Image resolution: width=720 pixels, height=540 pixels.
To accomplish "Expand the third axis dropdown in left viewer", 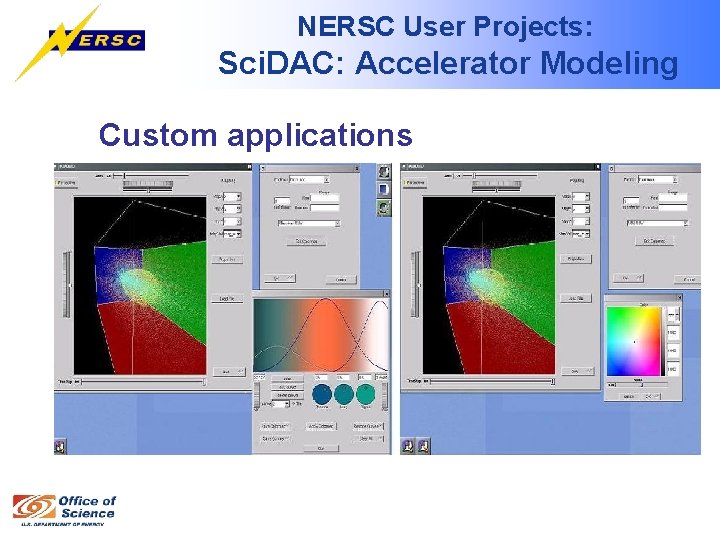I will [232, 221].
